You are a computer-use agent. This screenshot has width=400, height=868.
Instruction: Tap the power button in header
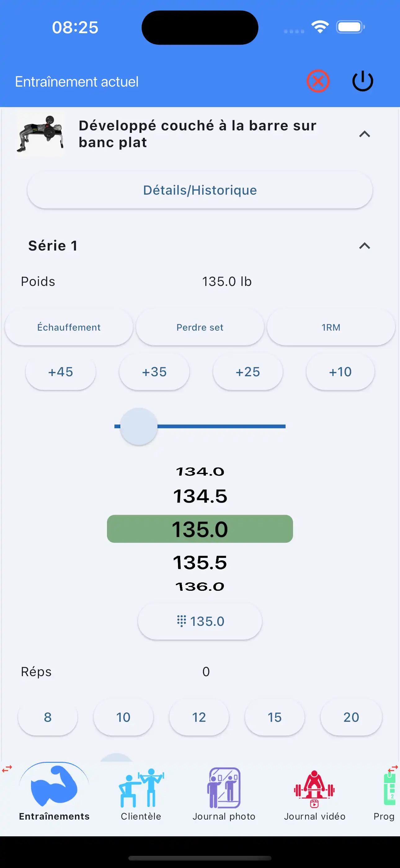[362, 81]
